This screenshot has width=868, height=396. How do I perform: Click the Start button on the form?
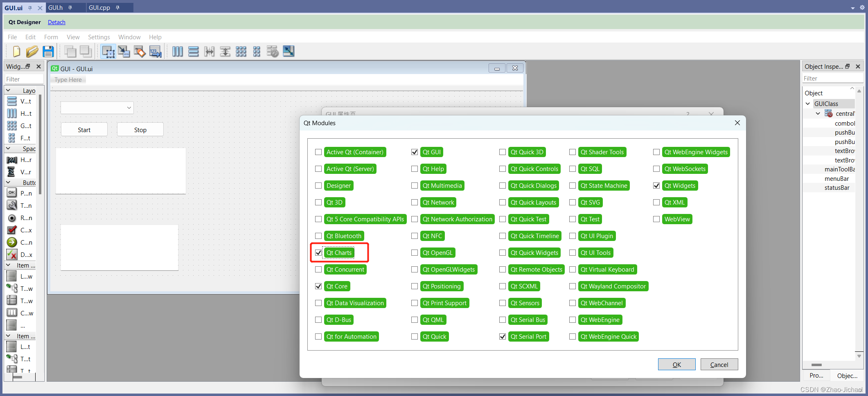pos(84,130)
